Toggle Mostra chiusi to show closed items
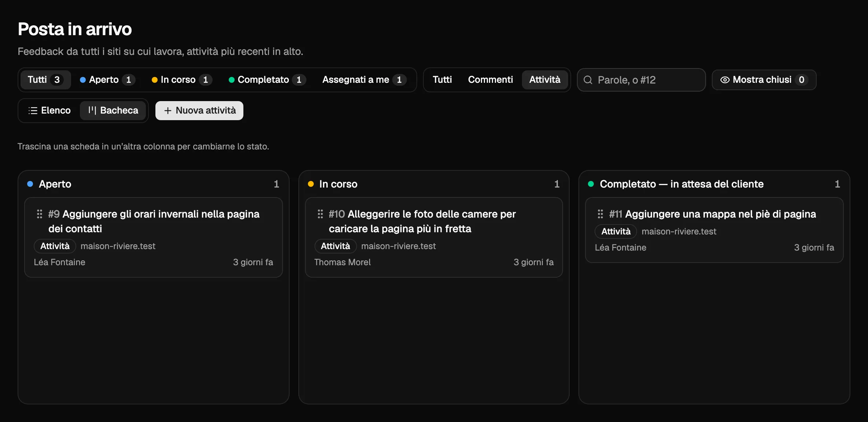The image size is (868, 422). coord(764,80)
